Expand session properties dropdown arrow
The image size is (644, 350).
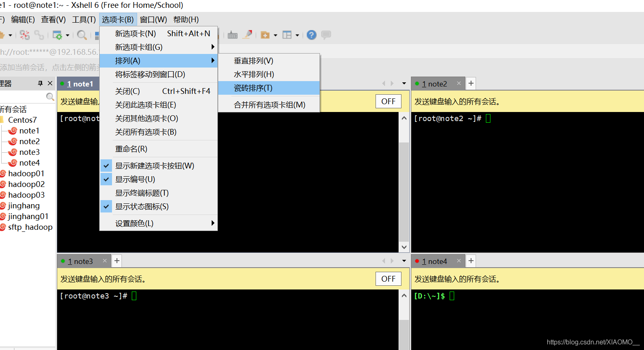(68, 35)
